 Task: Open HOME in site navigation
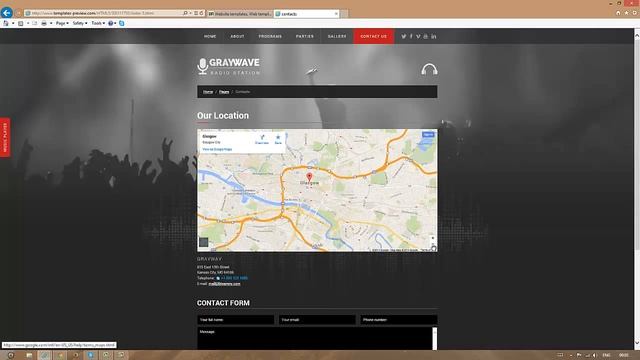click(210, 36)
